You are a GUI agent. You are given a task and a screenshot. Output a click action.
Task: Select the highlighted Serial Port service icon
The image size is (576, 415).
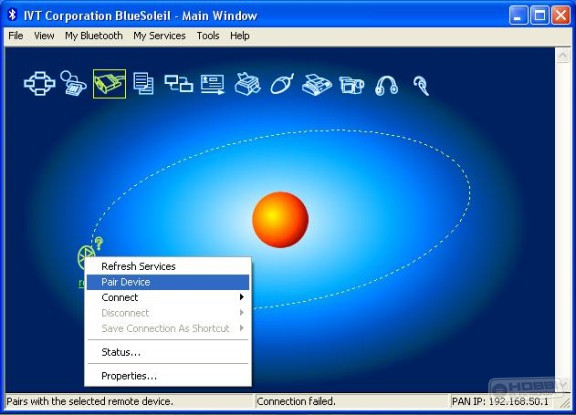109,84
